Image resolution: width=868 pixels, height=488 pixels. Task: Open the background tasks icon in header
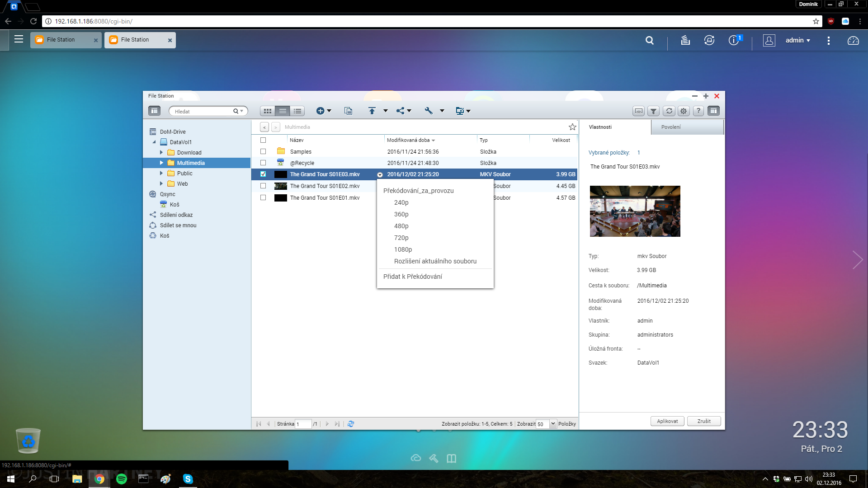click(685, 40)
